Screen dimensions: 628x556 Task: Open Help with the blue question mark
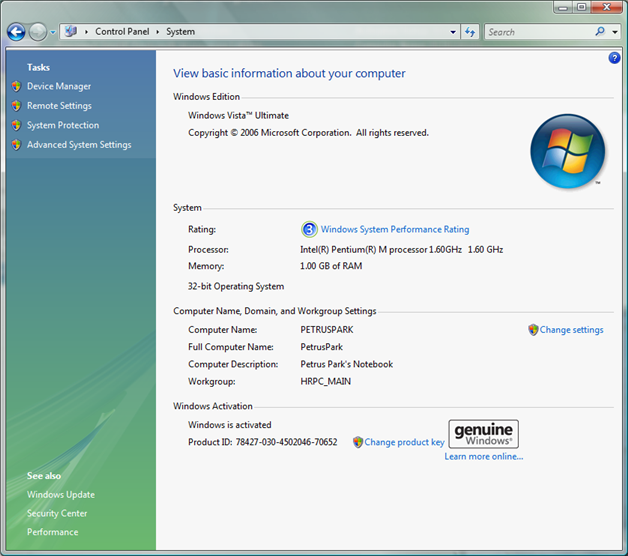tap(614, 58)
